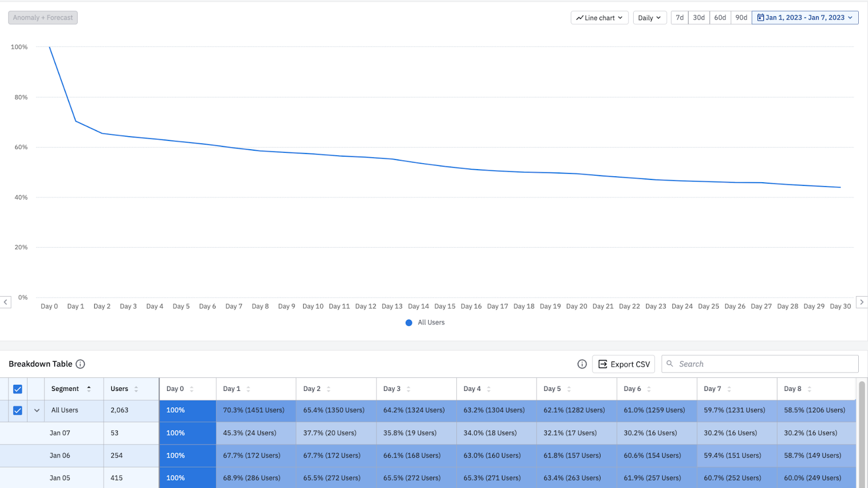Screen dimensions: 868x488
Task: Select the 7d range tab
Action: [x=679, y=18]
